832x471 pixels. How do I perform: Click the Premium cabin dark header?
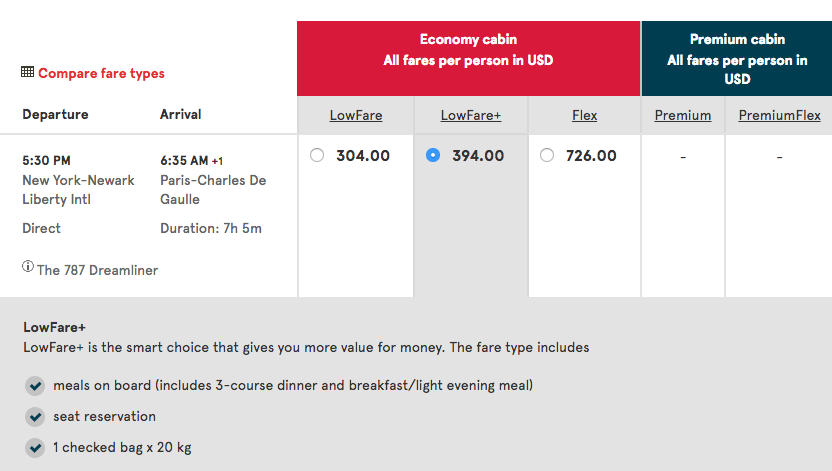[x=737, y=50]
